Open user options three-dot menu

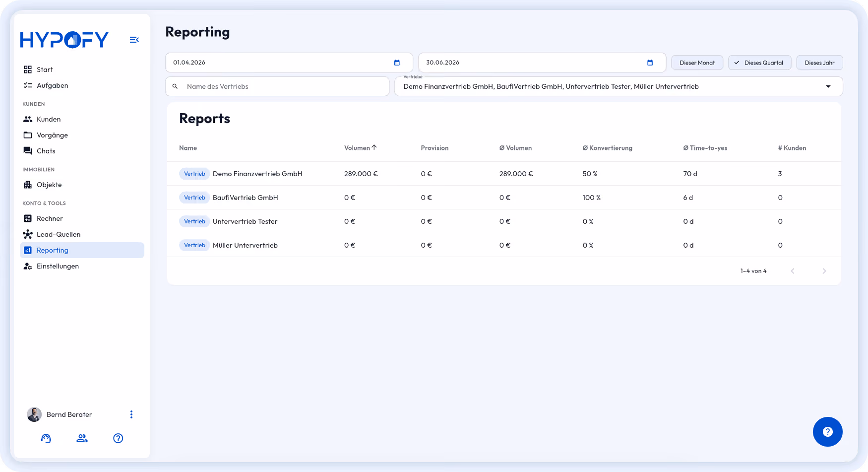131,414
